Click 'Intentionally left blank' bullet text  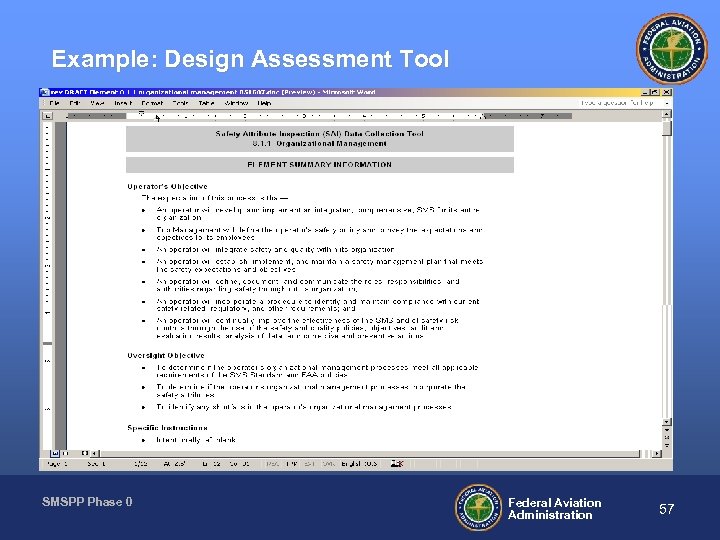pos(196,440)
